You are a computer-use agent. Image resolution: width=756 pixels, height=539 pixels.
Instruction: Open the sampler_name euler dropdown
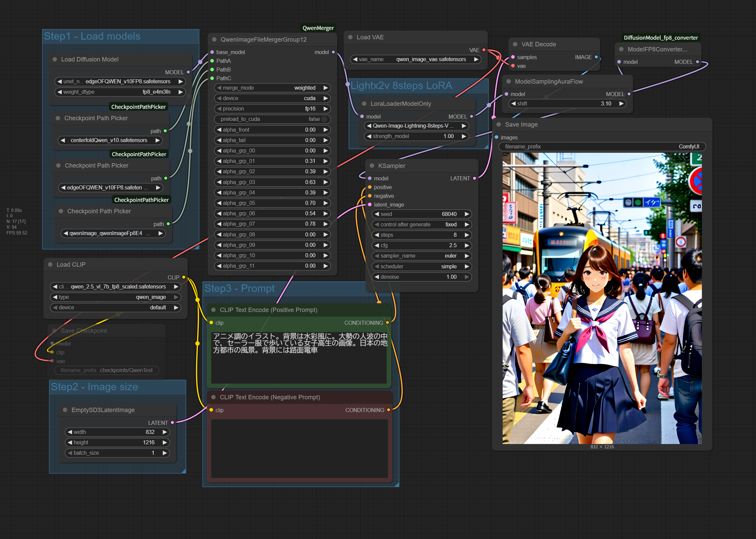[421, 256]
